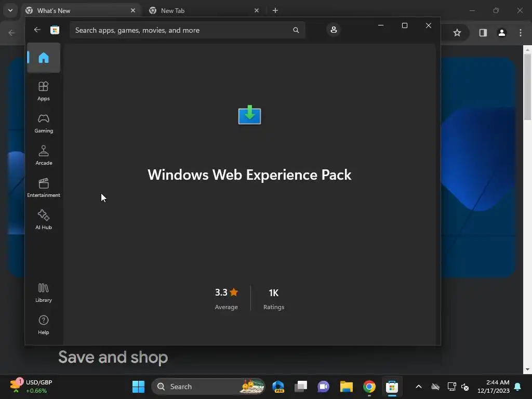This screenshot has height=399, width=532.
Task: Open Task View from taskbar
Action: click(x=301, y=387)
